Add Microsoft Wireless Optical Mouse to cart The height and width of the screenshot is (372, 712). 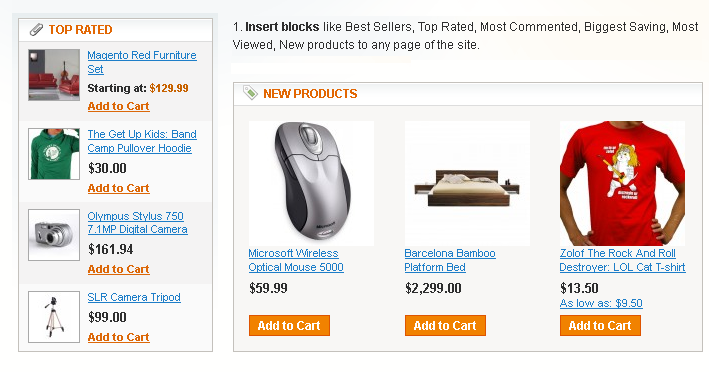point(289,326)
